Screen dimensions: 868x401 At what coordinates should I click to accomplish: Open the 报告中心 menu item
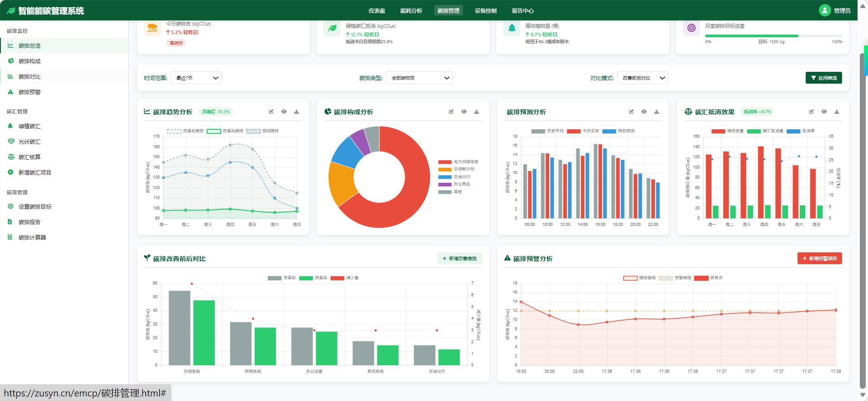(522, 11)
